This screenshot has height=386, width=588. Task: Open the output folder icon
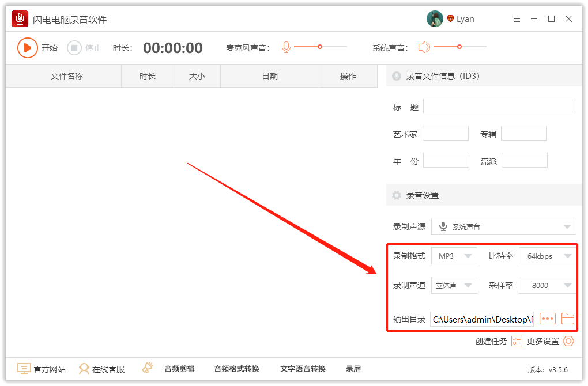(568, 319)
